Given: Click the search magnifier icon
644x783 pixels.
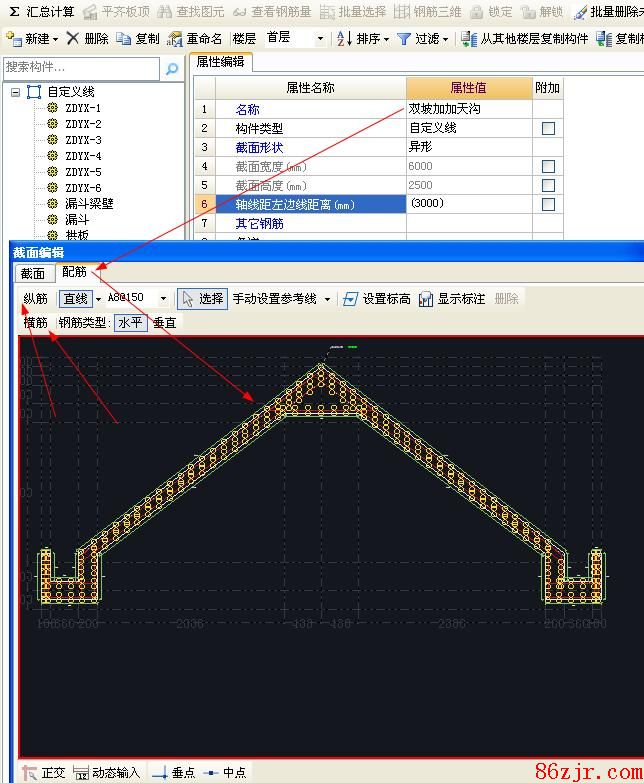Looking at the screenshot, I should point(172,69).
